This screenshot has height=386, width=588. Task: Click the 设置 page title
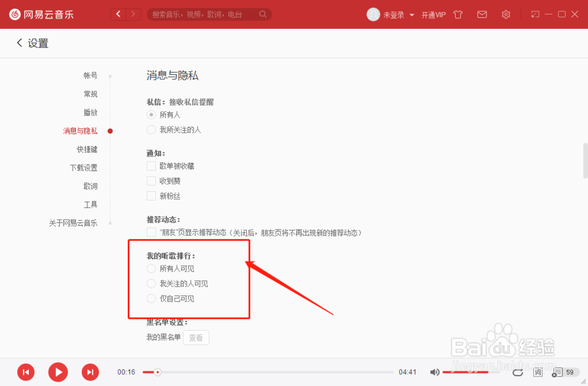(x=38, y=43)
